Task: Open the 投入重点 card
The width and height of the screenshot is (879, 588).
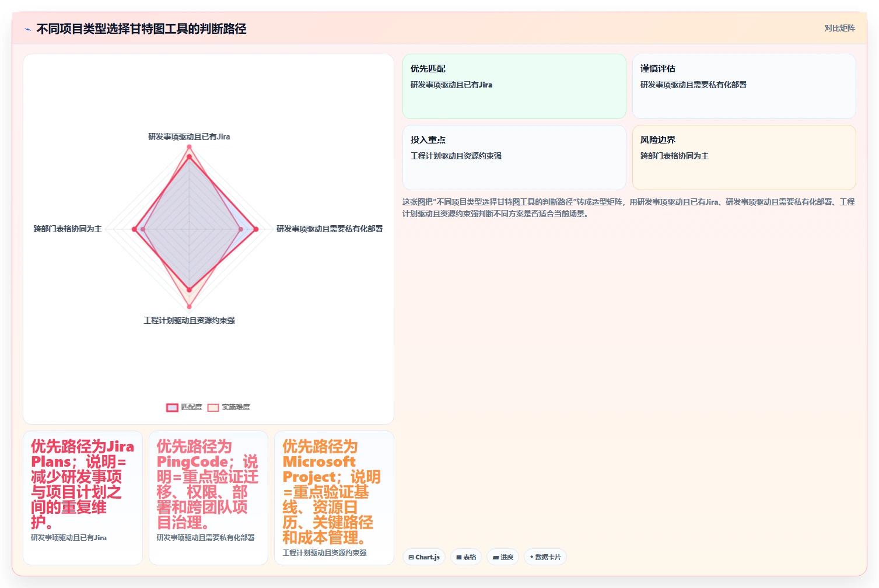Action: click(x=514, y=157)
